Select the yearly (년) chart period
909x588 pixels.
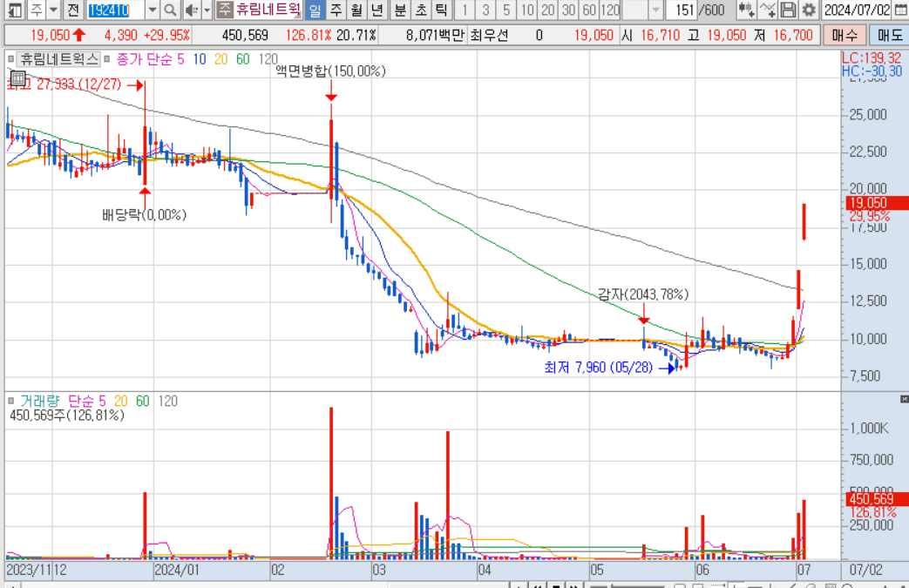[x=377, y=10]
